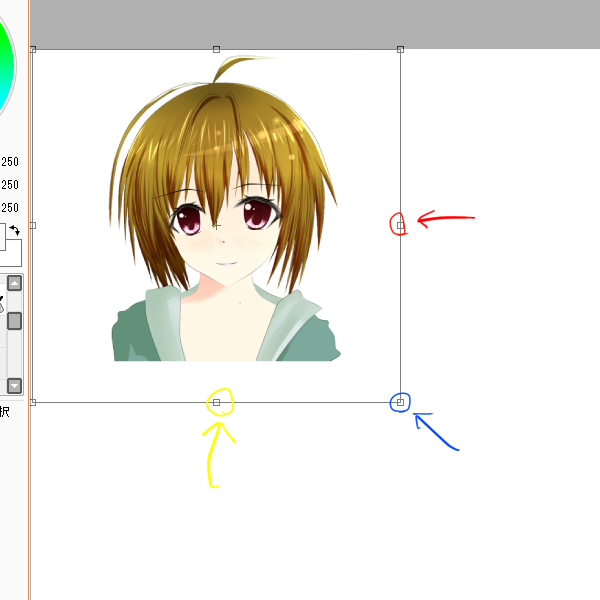The width and height of the screenshot is (600, 600).
Task: Click the first 250 color value
Action: tap(10, 161)
